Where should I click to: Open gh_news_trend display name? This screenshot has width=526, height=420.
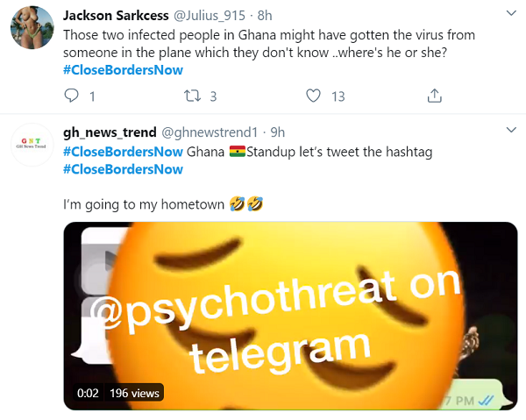click(x=110, y=132)
